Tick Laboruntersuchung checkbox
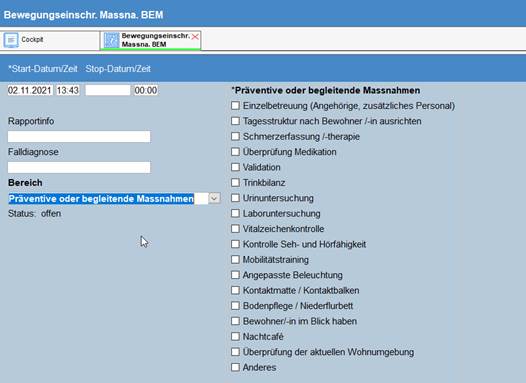The height and width of the screenshot is (383, 526). [235, 213]
